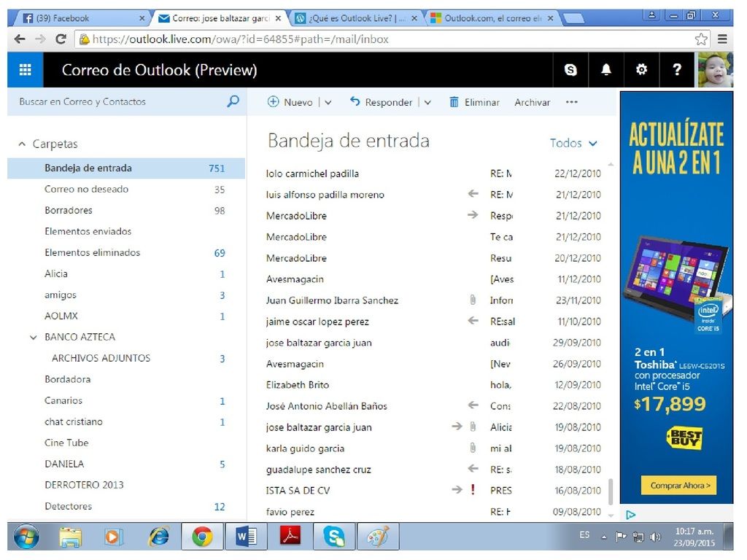Viewport: 747px width, 560px height.
Task: Show hidden tray icons arrow
Action: (x=604, y=537)
